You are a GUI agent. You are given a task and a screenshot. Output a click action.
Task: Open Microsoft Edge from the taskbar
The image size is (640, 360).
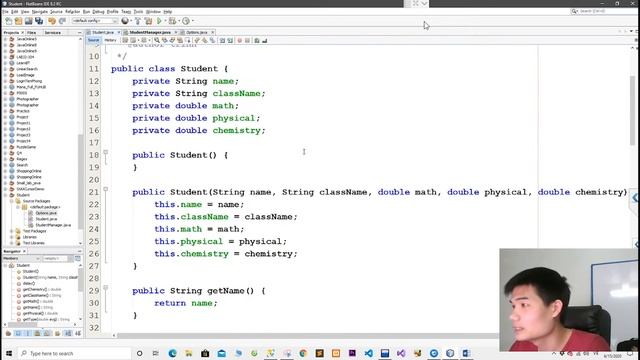[x=172, y=353]
